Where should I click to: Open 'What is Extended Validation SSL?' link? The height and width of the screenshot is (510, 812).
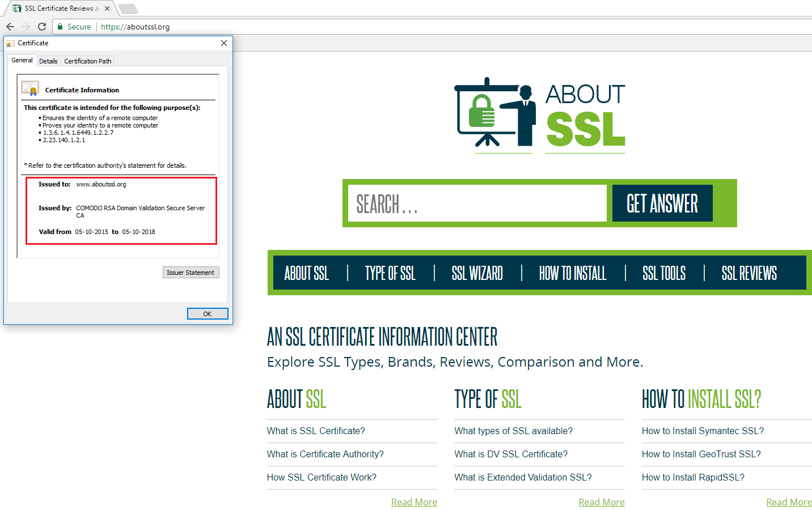coord(523,478)
